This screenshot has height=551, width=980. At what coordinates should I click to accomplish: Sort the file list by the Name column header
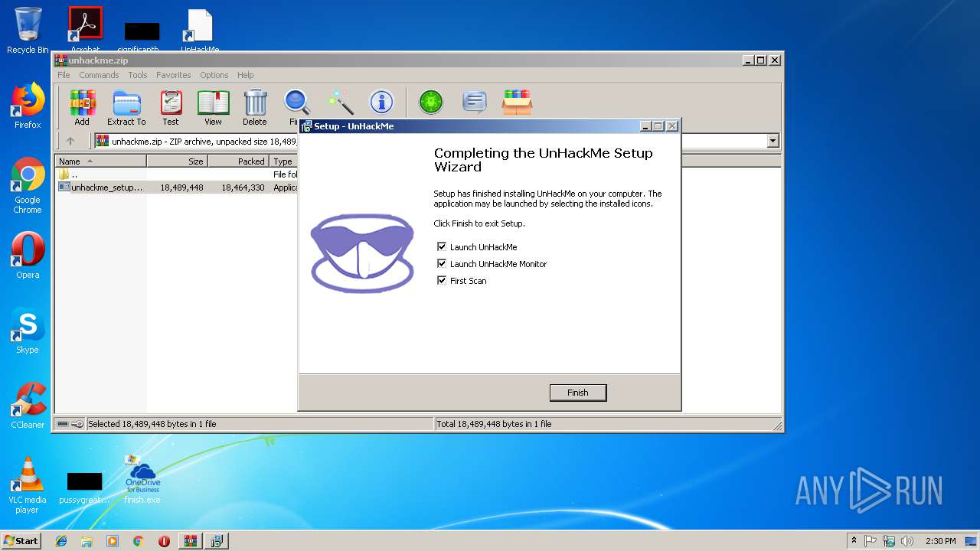[x=101, y=161]
